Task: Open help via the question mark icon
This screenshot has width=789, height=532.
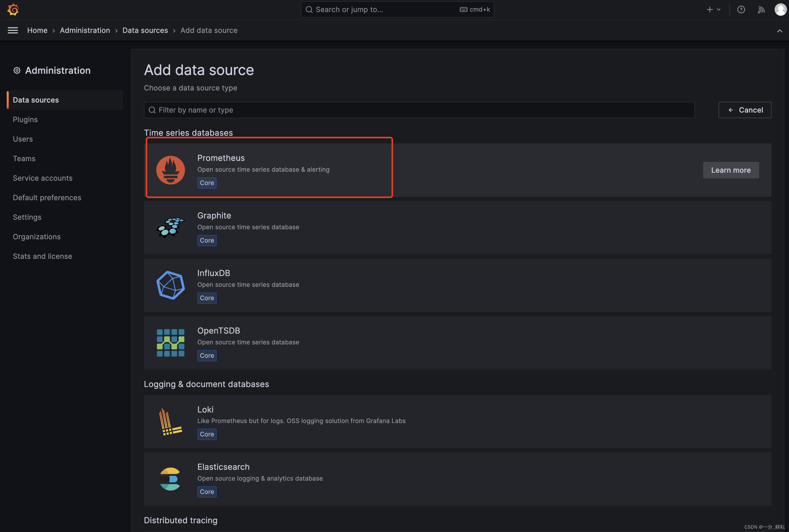Action: click(x=741, y=10)
